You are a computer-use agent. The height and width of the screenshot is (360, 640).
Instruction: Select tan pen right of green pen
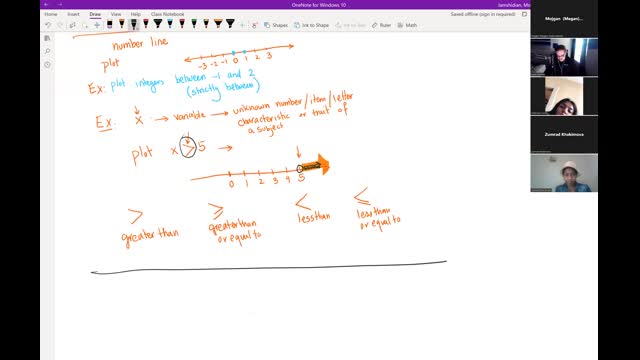[x=206, y=24]
